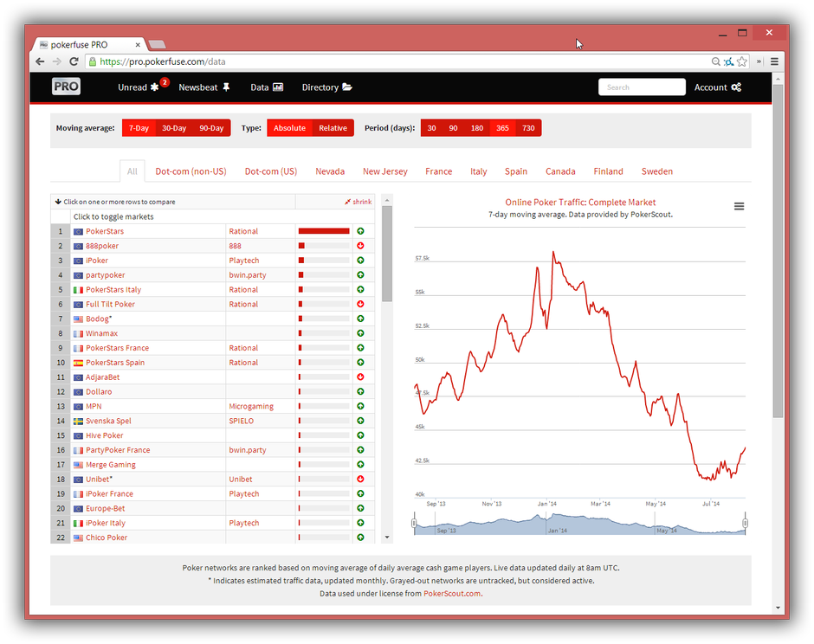Viewport: 814px width, 644px height.
Task: Click the PRO logo icon
Action: (x=66, y=87)
